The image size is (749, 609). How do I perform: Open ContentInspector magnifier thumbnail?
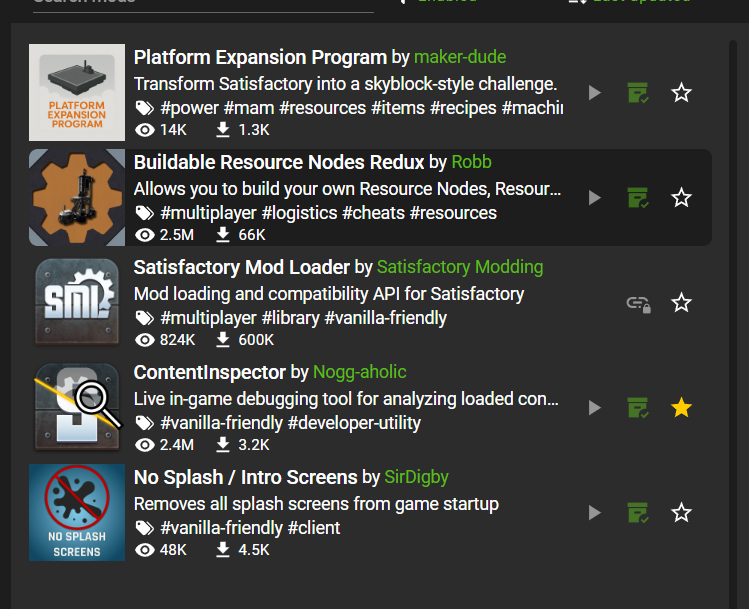pos(77,408)
